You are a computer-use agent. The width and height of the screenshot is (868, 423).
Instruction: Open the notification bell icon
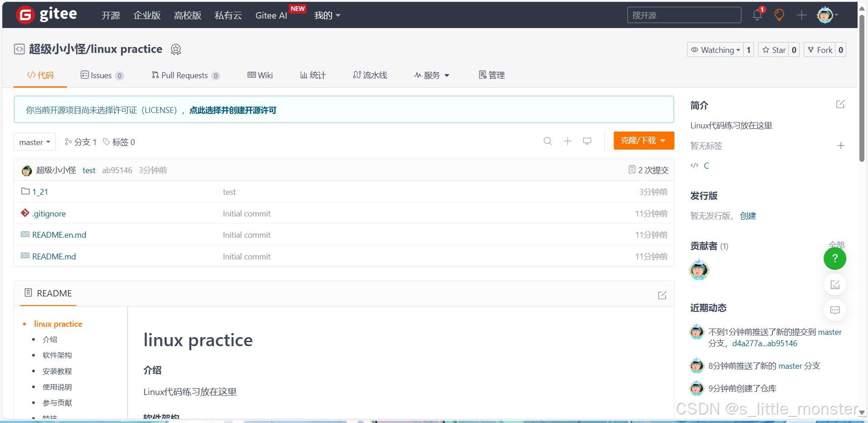tap(756, 14)
